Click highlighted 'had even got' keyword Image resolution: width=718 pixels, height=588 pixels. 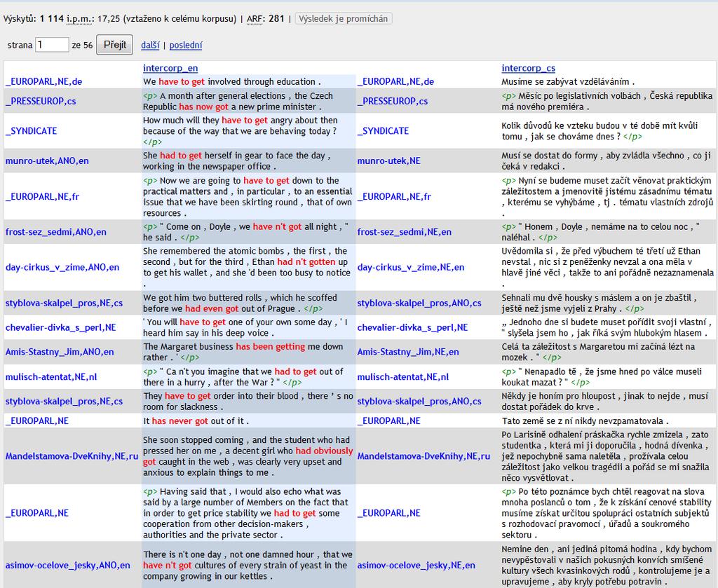click(x=212, y=308)
